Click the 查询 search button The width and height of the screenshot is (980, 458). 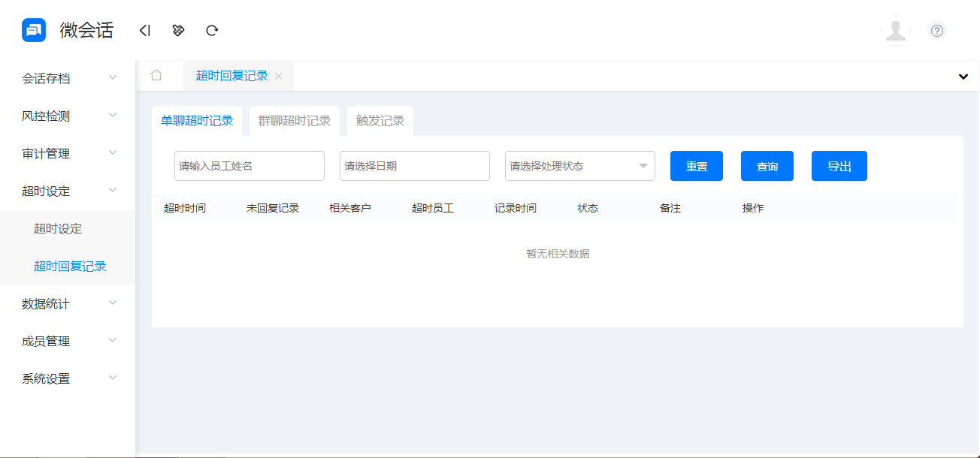(x=767, y=166)
